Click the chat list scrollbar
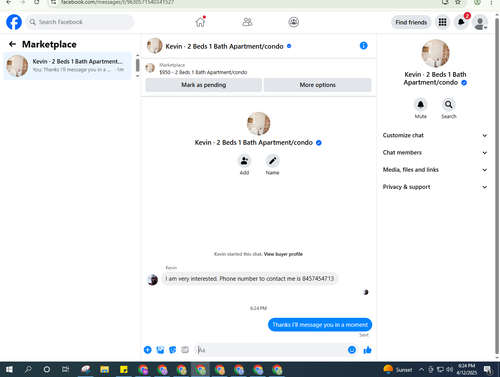The width and height of the screenshot is (500, 377). 137,65
